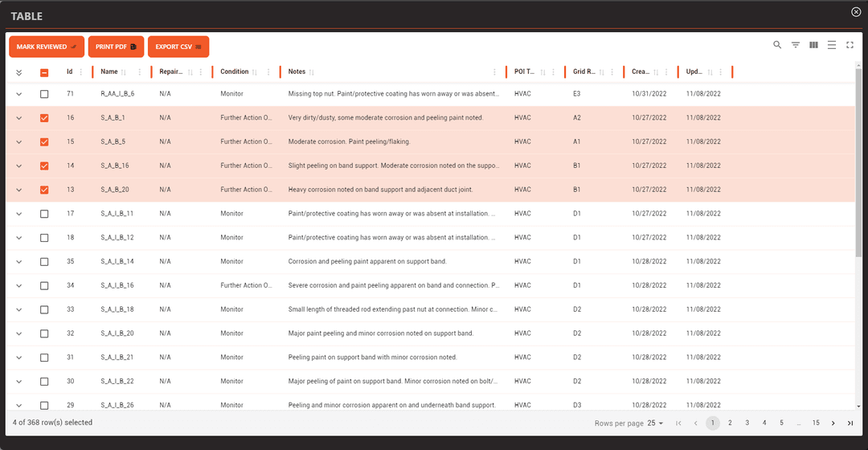Toggle the select-all header checkbox
Viewport: 868px width, 450px height.
pos(44,72)
